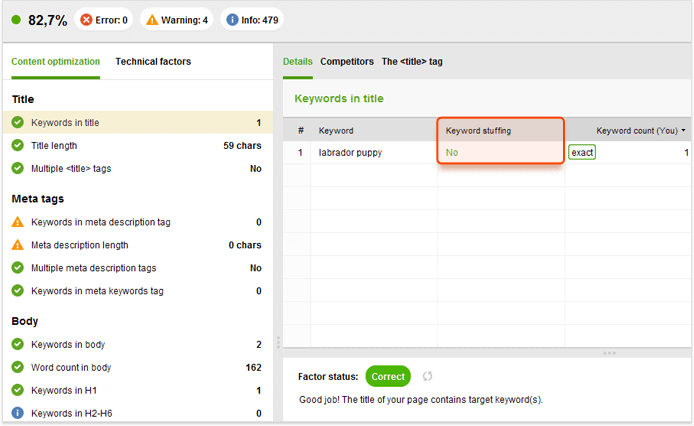Switch to the Technical factors tab
The image size is (694, 426).
pyautogui.click(x=153, y=62)
